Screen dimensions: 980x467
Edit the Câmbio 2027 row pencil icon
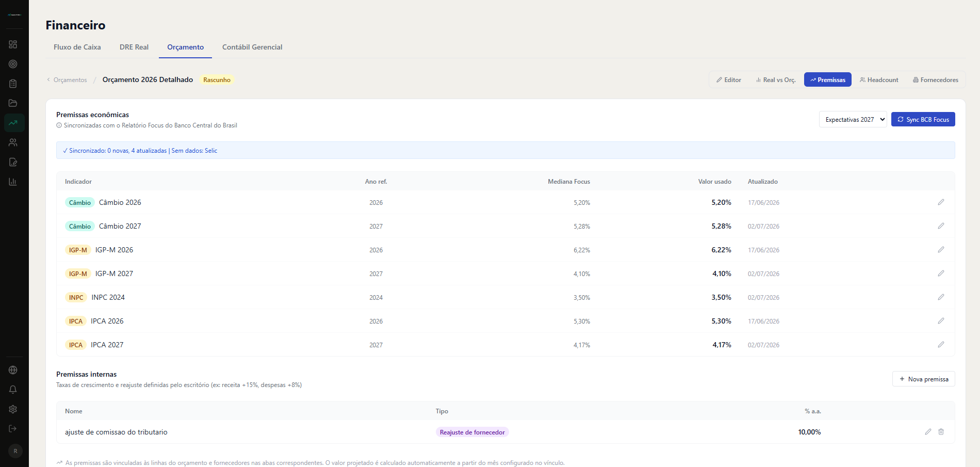pos(941,226)
